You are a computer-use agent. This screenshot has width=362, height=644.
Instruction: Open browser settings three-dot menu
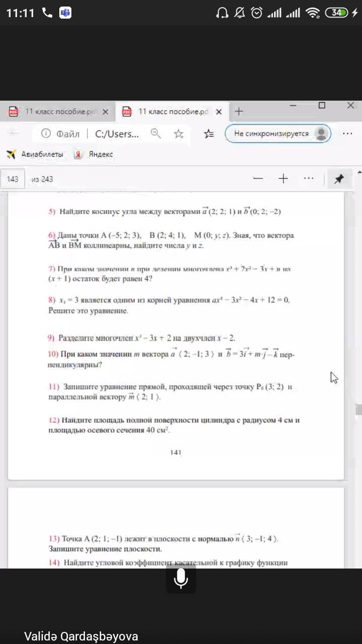[x=347, y=133]
